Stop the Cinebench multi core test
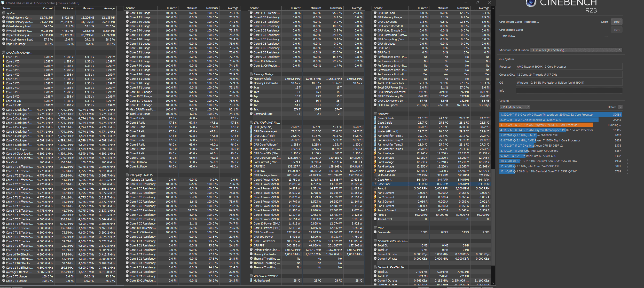 point(617,22)
